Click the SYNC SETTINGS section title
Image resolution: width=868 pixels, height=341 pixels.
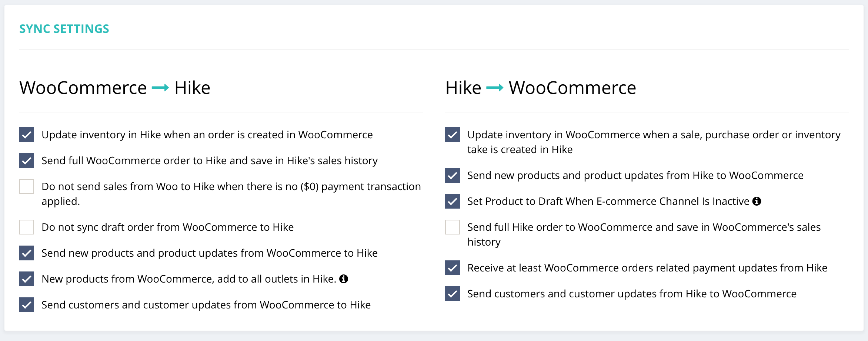(64, 29)
